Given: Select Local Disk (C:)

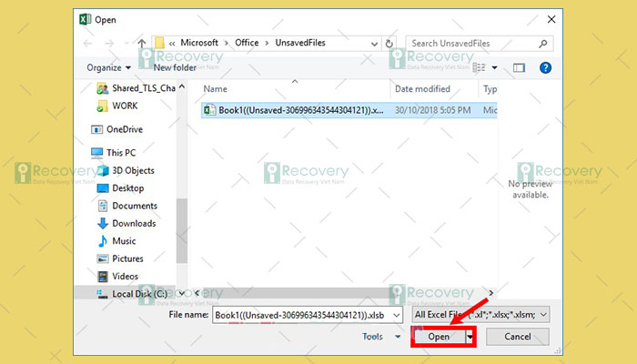Looking at the screenshot, I should pyautogui.click(x=132, y=294).
